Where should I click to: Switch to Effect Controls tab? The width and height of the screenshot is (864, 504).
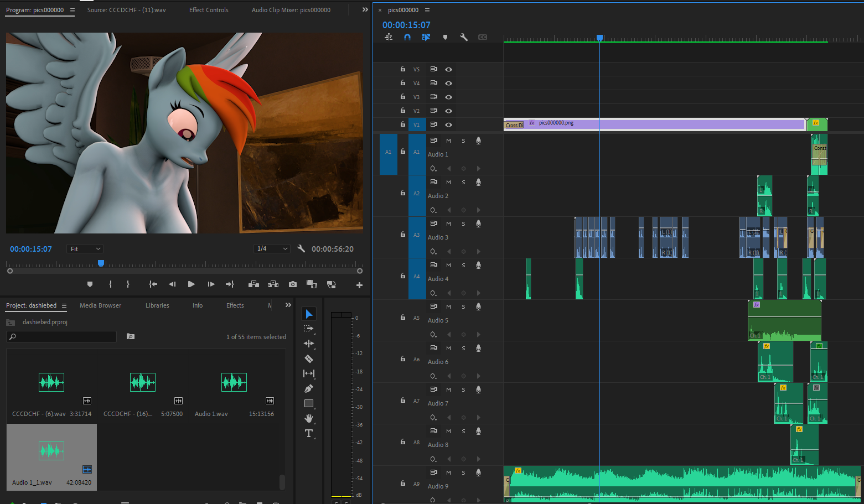(x=209, y=10)
